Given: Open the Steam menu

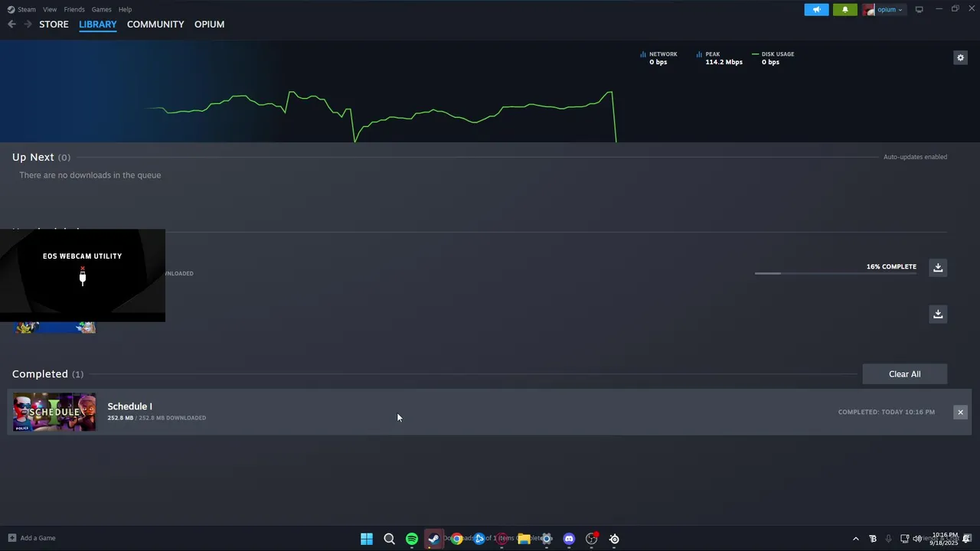Looking at the screenshot, I should (x=21, y=9).
